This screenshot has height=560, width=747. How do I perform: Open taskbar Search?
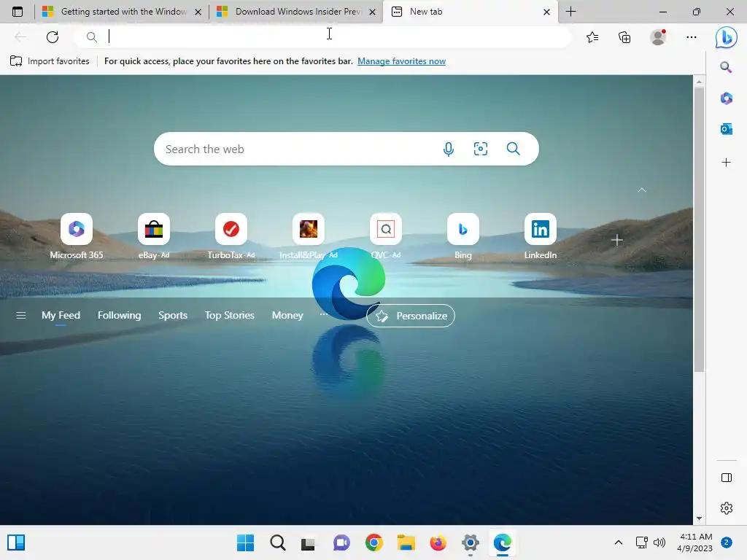click(x=277, y=542)
